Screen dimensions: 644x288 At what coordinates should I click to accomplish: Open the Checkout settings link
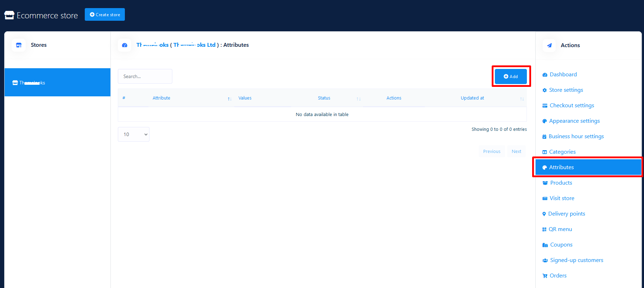572,105
